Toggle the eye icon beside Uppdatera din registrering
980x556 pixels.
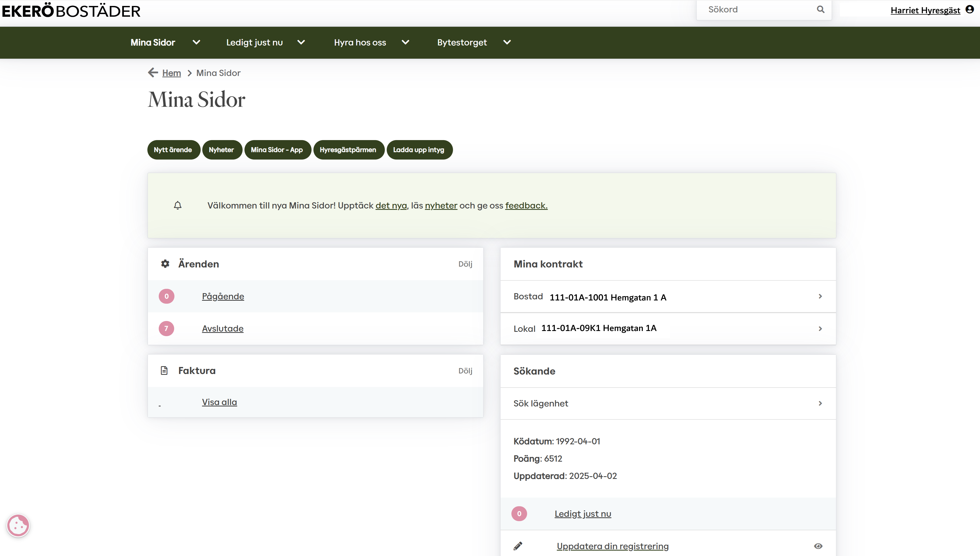point(818,546)
